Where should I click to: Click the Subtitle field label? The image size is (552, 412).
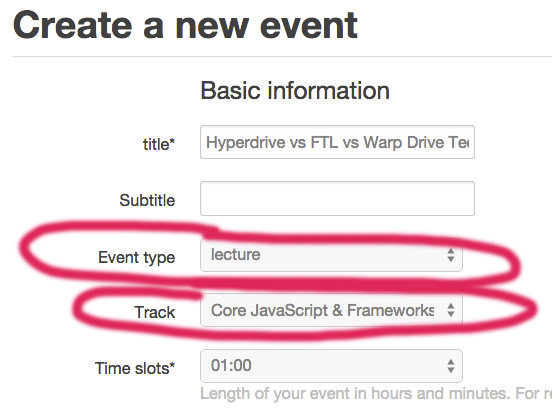coord(147,200)
